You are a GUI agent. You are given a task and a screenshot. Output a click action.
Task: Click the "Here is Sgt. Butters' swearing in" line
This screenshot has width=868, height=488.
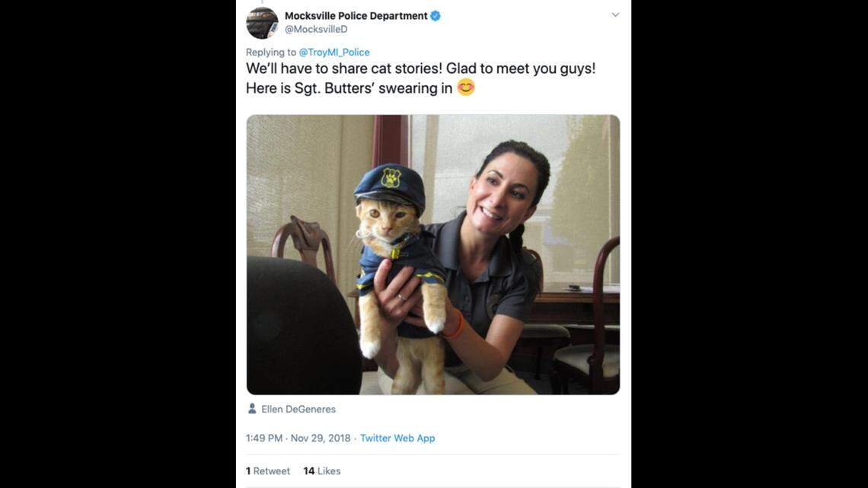[349, 88]
